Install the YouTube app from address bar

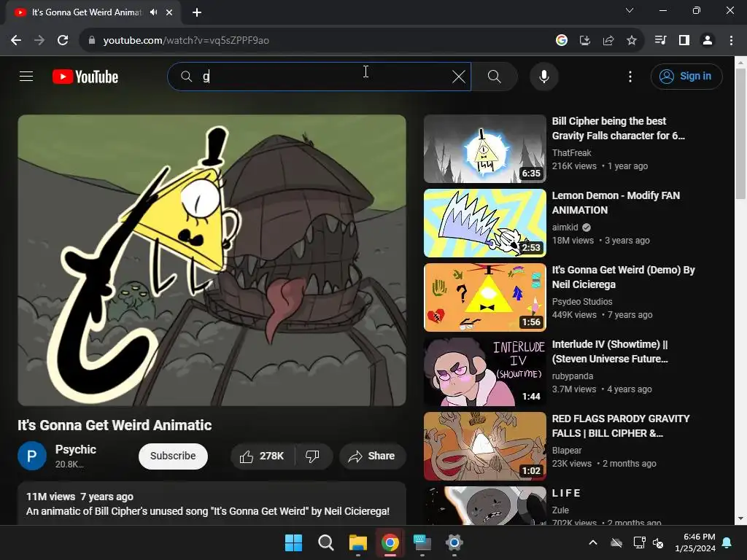tap(585, 40)
